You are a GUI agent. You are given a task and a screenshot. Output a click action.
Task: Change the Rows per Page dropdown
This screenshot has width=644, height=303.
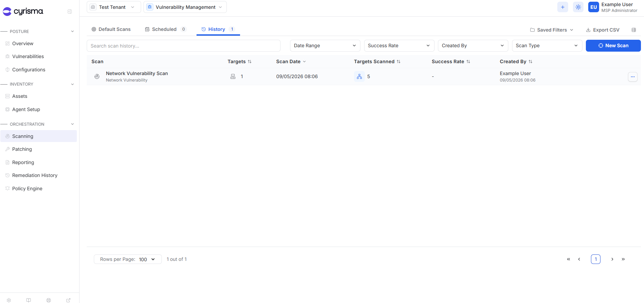pos(128,259)
